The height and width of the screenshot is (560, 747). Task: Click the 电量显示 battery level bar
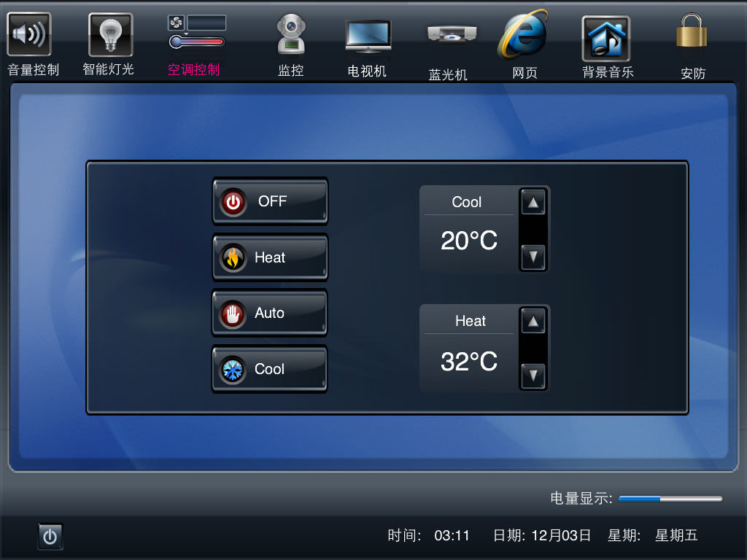[670, 499]
